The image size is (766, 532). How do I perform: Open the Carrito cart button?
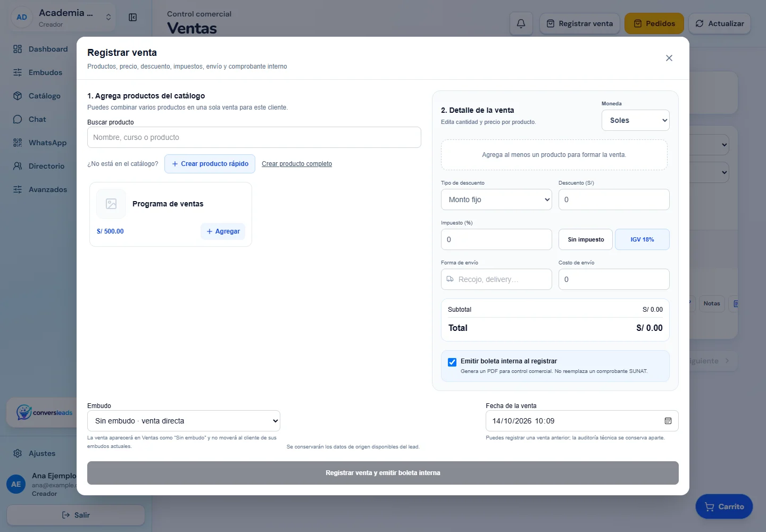[724, 506]
